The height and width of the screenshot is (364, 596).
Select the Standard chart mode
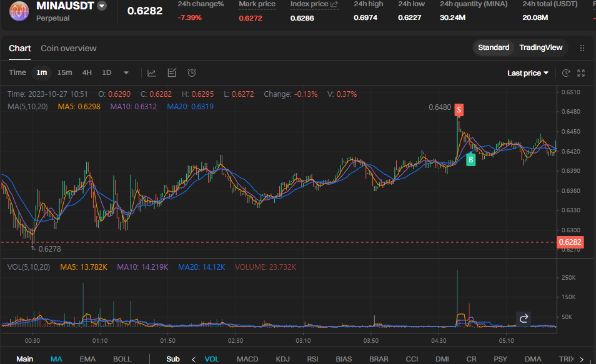(x=494, y=47)
